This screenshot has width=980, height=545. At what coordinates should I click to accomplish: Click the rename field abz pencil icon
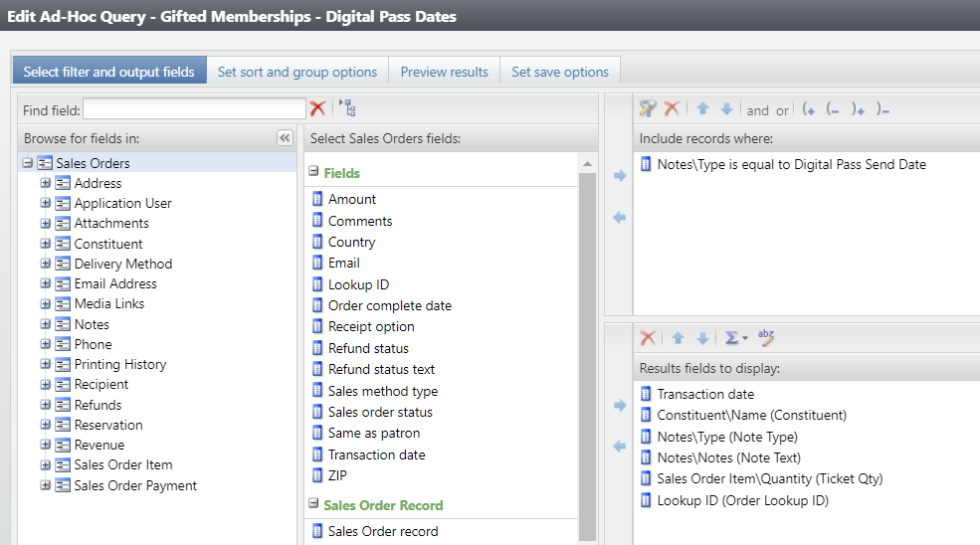pos(766,337)
